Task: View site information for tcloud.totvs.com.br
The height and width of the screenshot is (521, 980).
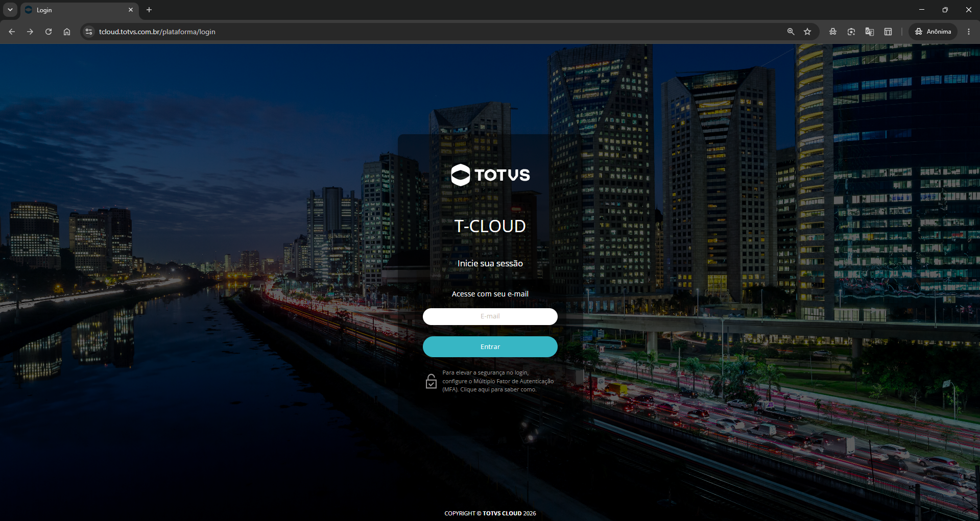Action: tap(89, 32)
